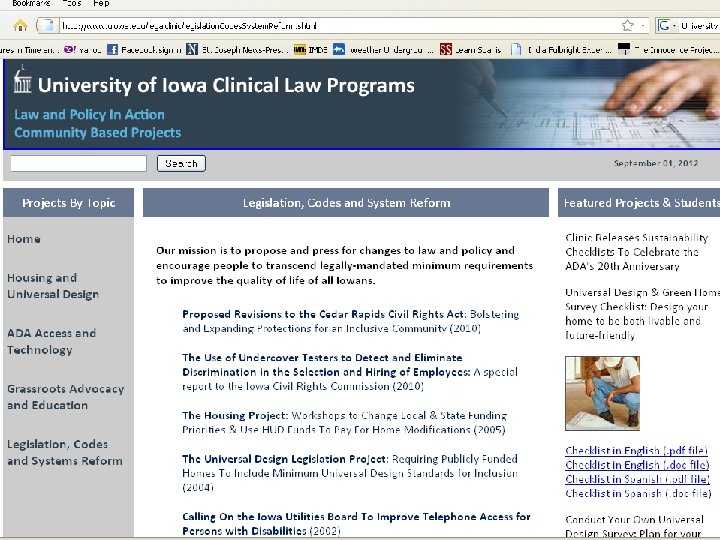Open Iowa Utilities Board Telephone Access link
The width and height of the screenshot is (720, 540).
[356, 523]
